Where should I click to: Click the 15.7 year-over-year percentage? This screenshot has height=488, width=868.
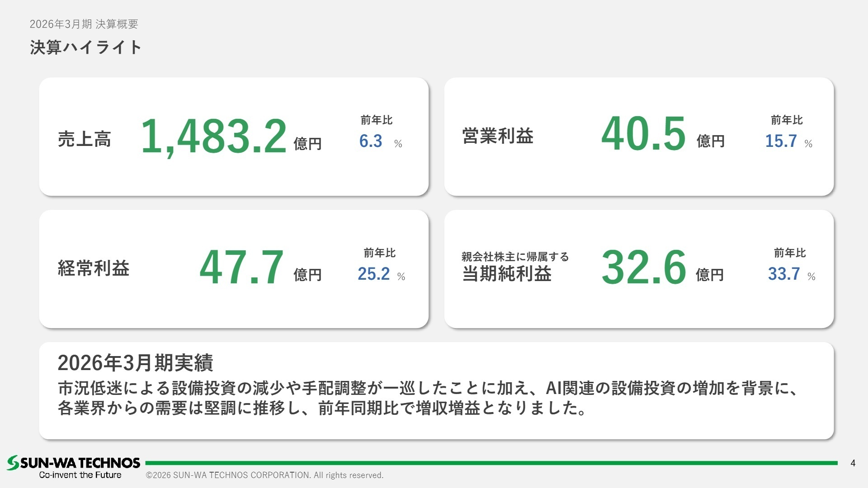(x=781, y=141)
